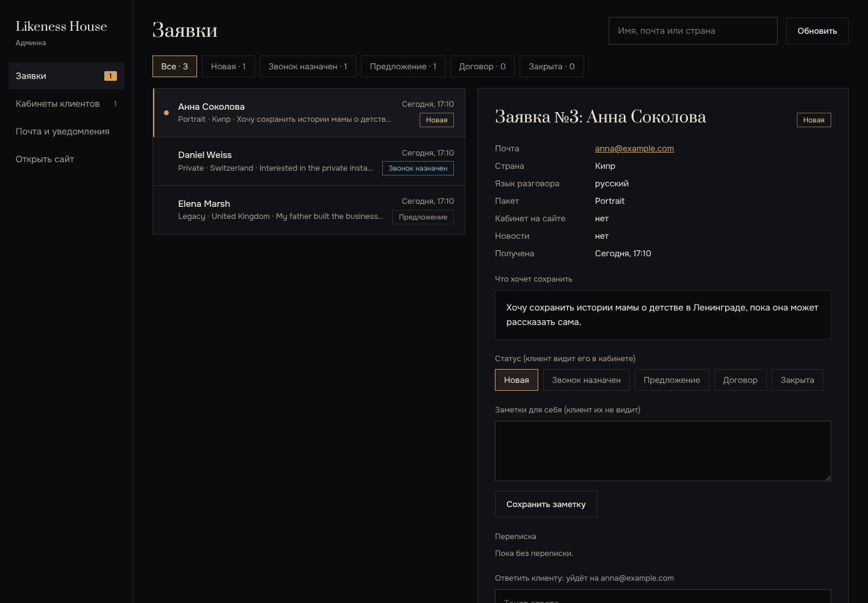The height and width of the screenshot is (603, 868).
Task: Open Daniel Weiss request in the list
Action: pos(309,162)
